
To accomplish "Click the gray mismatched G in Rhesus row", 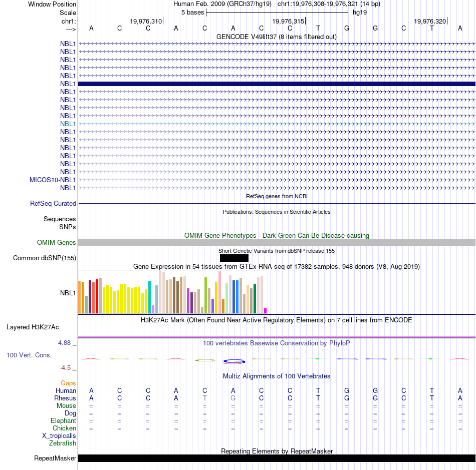I will pos(233,398).
